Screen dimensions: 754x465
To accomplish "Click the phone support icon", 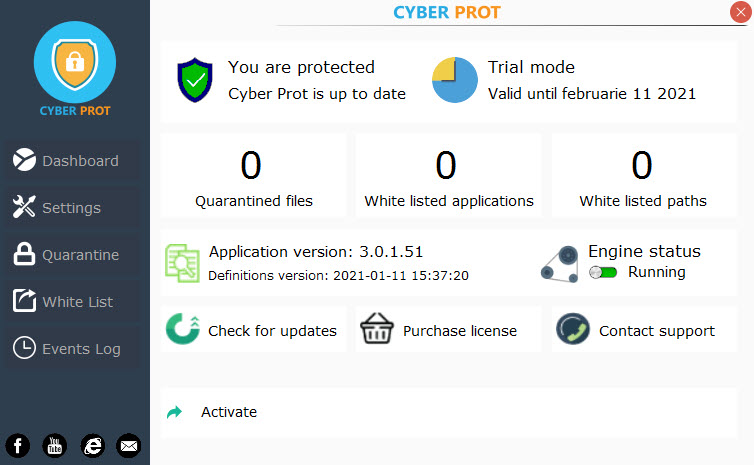I will click(573, 329).
